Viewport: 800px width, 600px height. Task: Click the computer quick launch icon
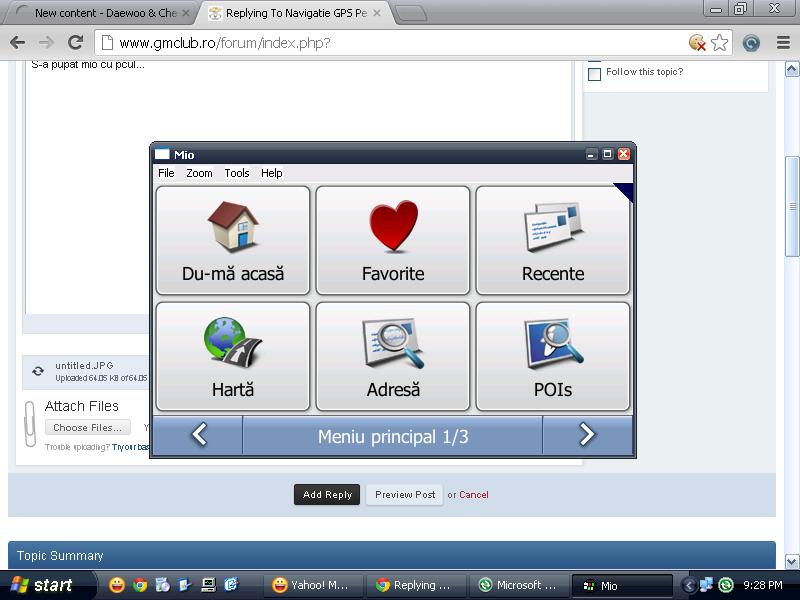click(208, 585)
